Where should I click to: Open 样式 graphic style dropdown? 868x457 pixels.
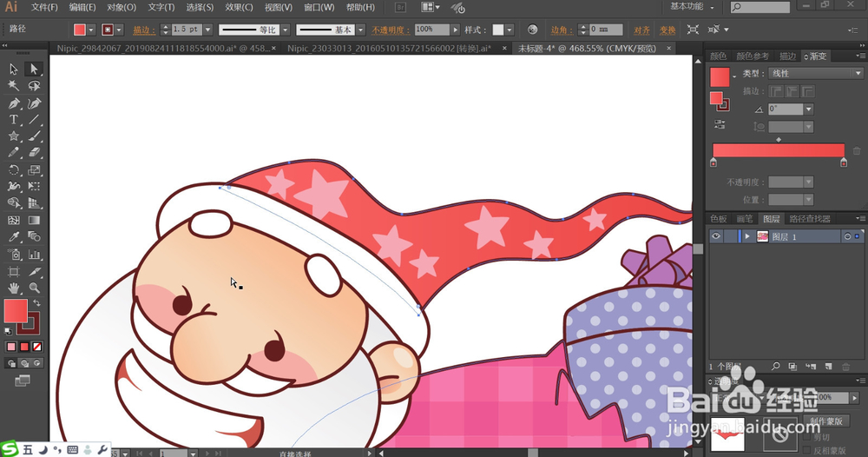click(510, 30)
